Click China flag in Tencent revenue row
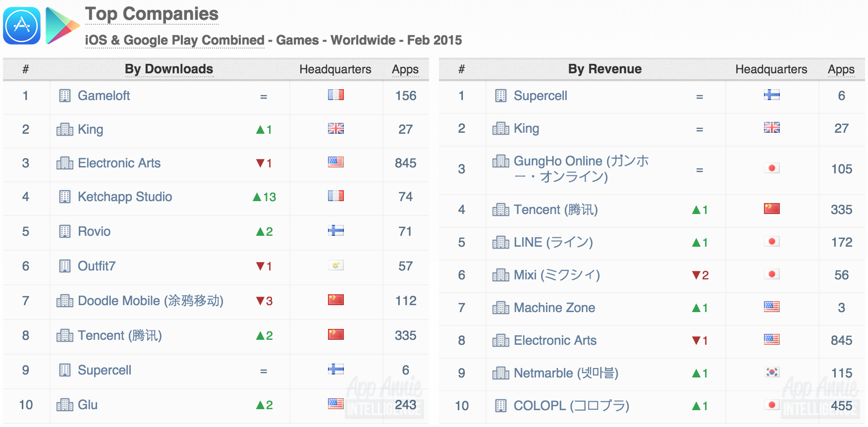Viewport: 868px width, 427px height. 772,209
